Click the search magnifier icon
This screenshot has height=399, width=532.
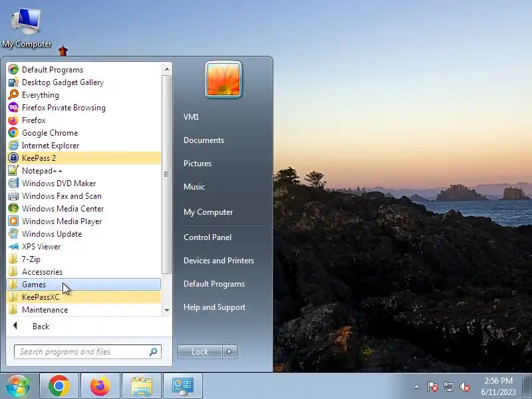coord(154,352)
